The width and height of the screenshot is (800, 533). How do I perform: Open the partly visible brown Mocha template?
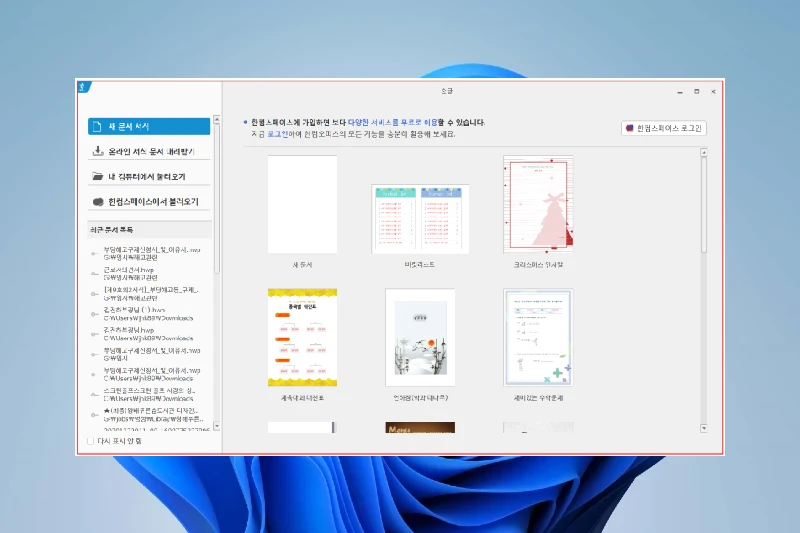(x=419, y=427)
